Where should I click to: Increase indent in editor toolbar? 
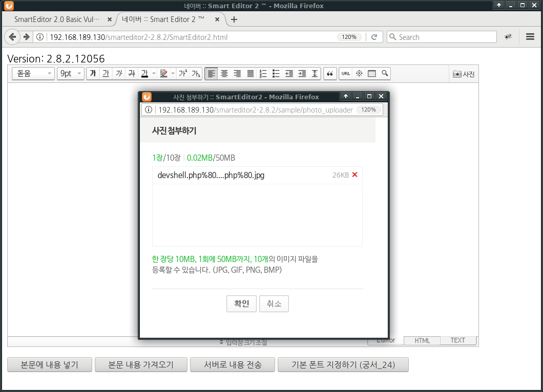[302, 73]
